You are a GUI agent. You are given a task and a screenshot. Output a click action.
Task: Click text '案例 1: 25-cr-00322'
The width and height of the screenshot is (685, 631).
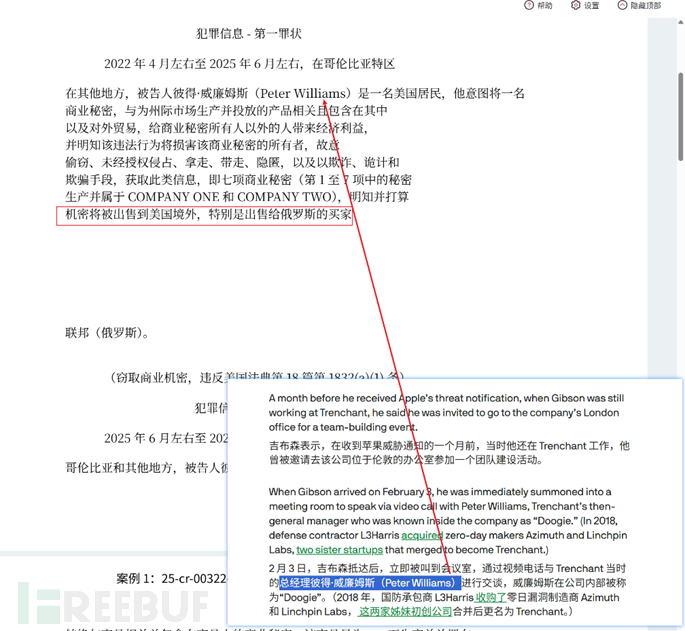(171, 579)
